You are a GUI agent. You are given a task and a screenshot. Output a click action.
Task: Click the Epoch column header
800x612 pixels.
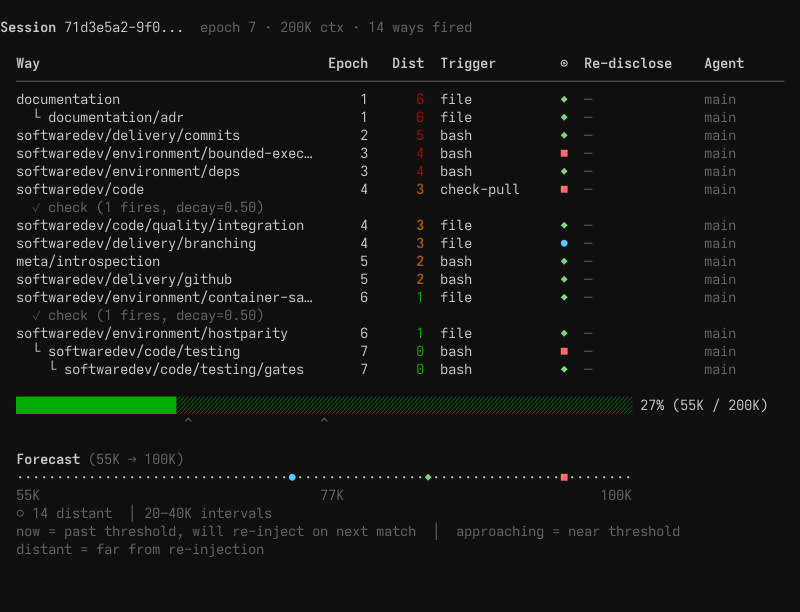point(348,63)
